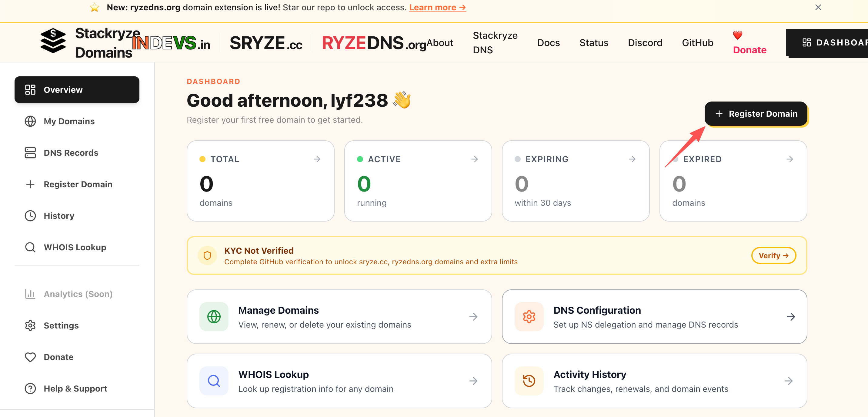Click the Stackryze Domains stacked-layers logo
The image size is (868, 417).
click(53, 41)
